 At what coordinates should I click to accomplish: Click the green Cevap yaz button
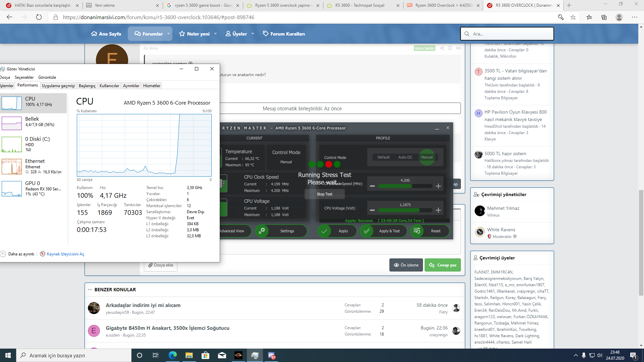442,265
